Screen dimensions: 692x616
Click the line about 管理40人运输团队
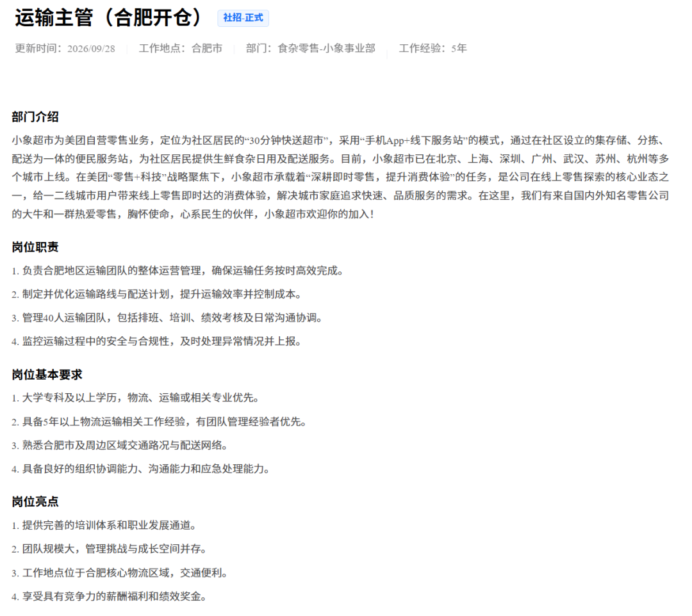168,318
